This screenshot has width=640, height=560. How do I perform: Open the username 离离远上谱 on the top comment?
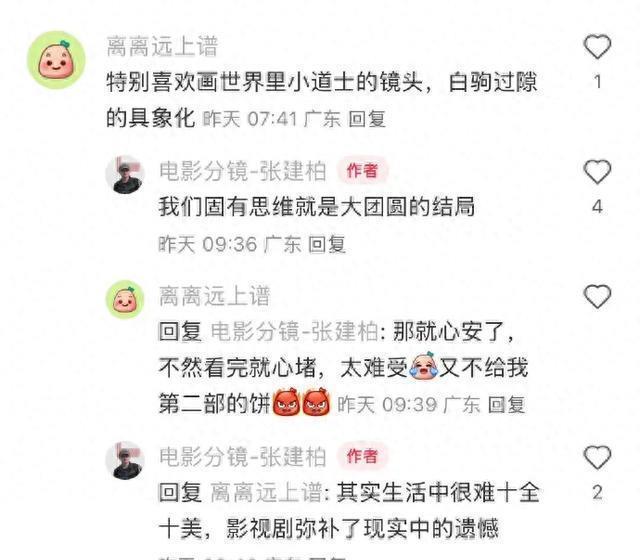point(162,46)
